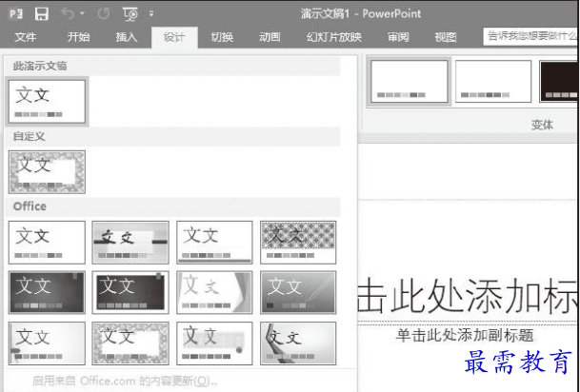
Task: Open the 幻灯片放映 tab
Action: (x=334, y=37)
